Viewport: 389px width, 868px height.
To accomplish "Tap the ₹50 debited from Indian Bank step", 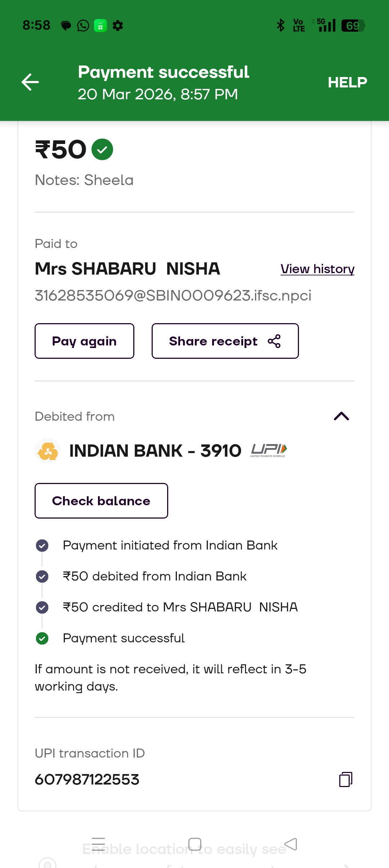I will pyautogui.click(x=155, y=576).
